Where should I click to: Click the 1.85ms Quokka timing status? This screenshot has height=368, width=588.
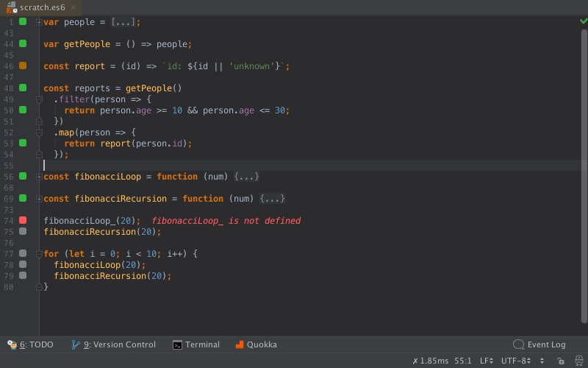pyautogui.click(x=431, y=361)
